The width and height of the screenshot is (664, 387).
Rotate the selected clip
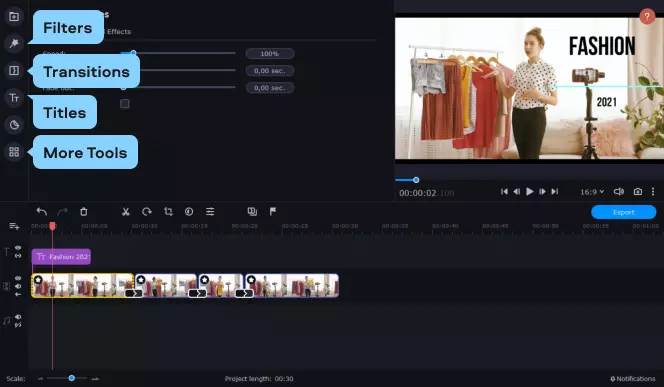(147, 211)
